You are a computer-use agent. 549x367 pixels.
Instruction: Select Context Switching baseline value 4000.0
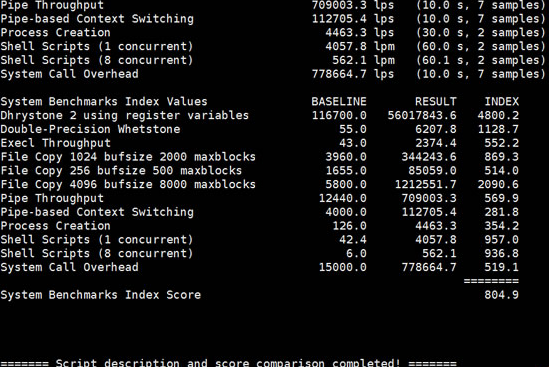click(x=346, y=212)
